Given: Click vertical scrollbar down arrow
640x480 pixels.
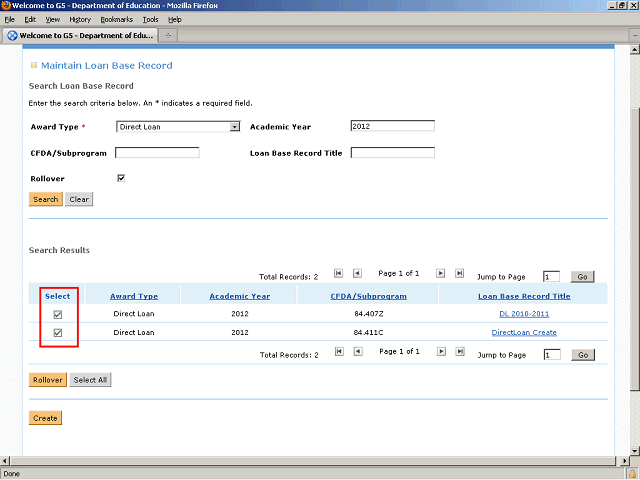Looking at the screenshot, I should (635, 451).
